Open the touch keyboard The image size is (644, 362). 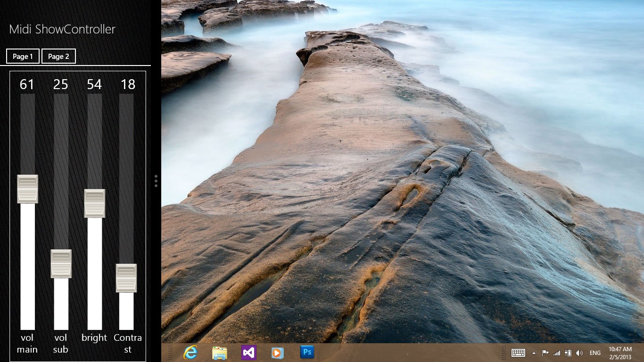click(x=519, y=353)
